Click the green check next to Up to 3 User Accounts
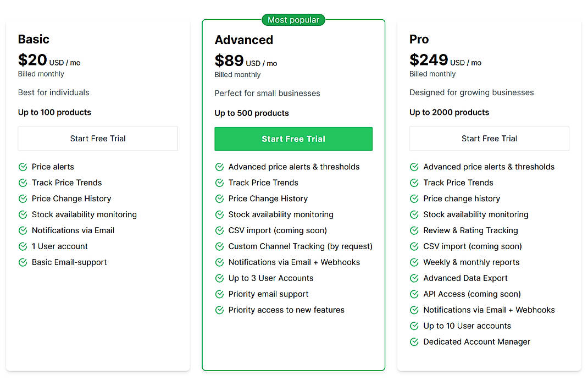 (219, 278)
